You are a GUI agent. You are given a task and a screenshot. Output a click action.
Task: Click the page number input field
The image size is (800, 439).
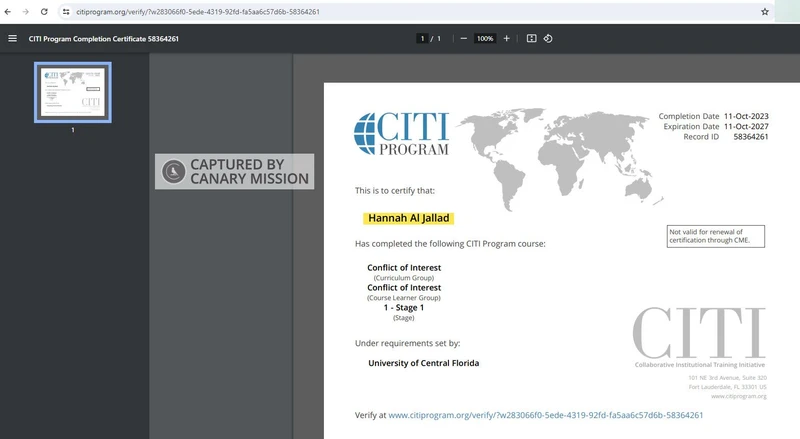[423, 38]
